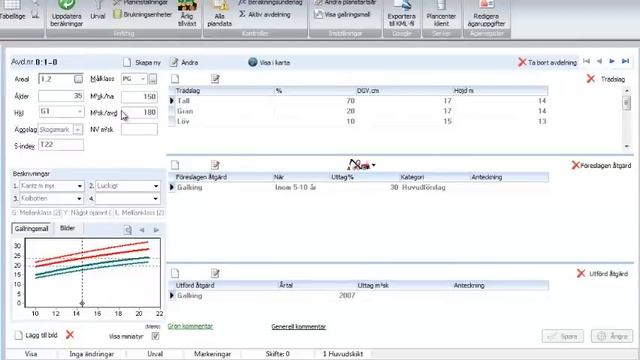Expand Beskrivningar dropdown 2 showing Luckigt
640x360 pixels.
pos(156,186)
